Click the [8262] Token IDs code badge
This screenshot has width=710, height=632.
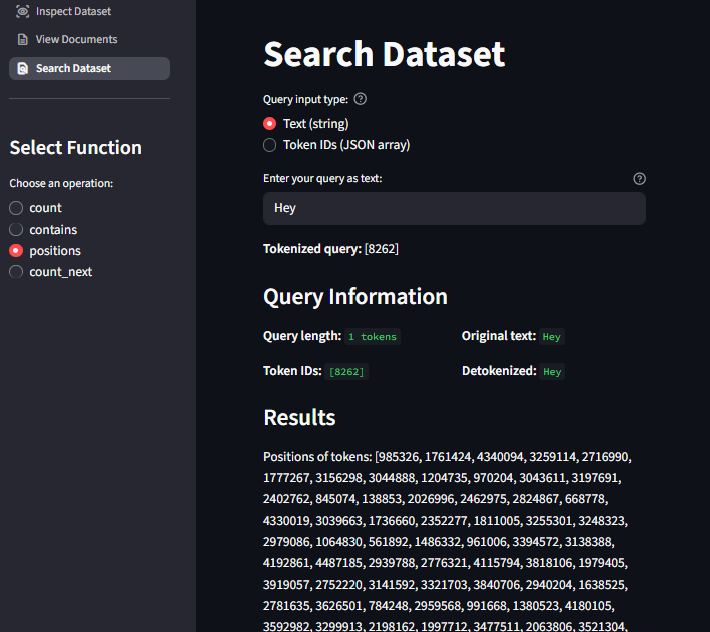(x=347, y=372)
